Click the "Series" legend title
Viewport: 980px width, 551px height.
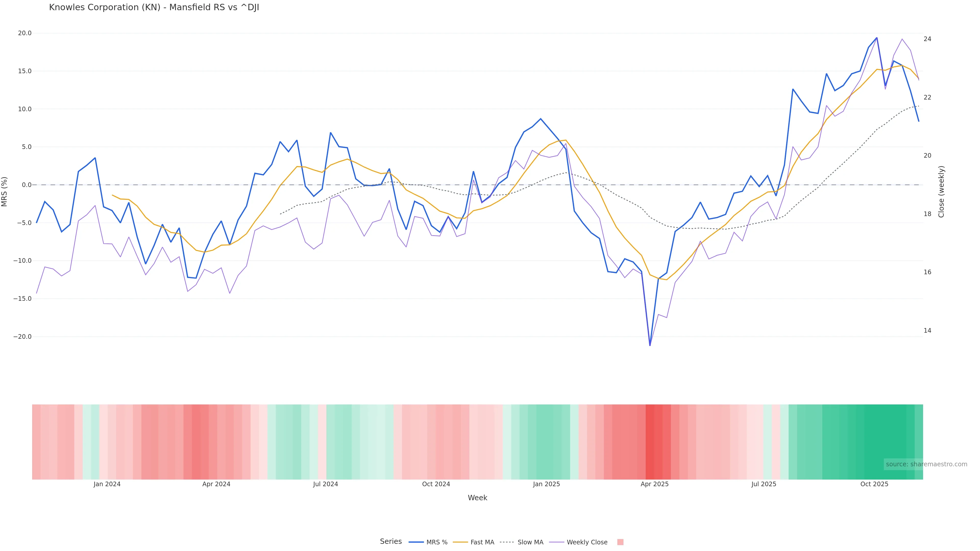[391, 542]
